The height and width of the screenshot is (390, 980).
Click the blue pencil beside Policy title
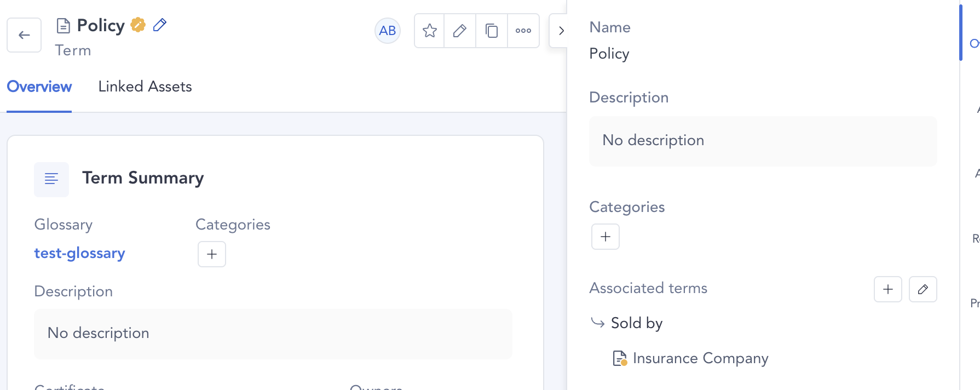click(x=160, y=25)
